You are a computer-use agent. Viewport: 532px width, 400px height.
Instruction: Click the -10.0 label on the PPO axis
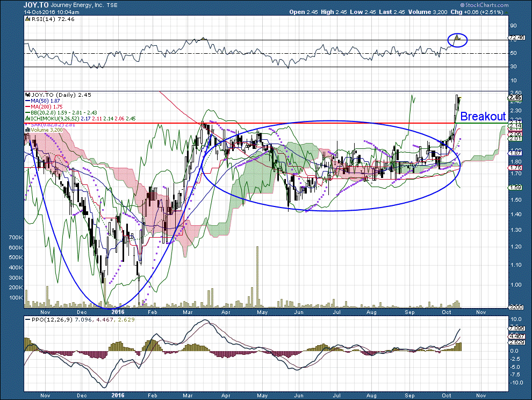516,383
